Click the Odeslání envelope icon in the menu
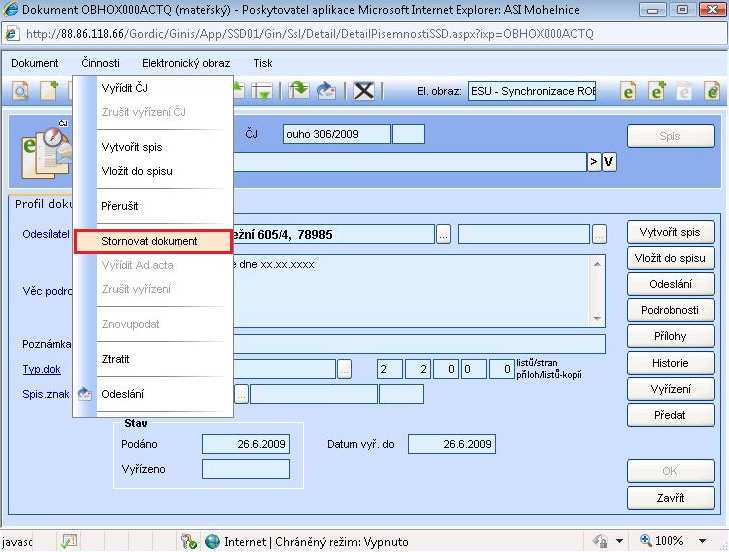 click(85, 394)
